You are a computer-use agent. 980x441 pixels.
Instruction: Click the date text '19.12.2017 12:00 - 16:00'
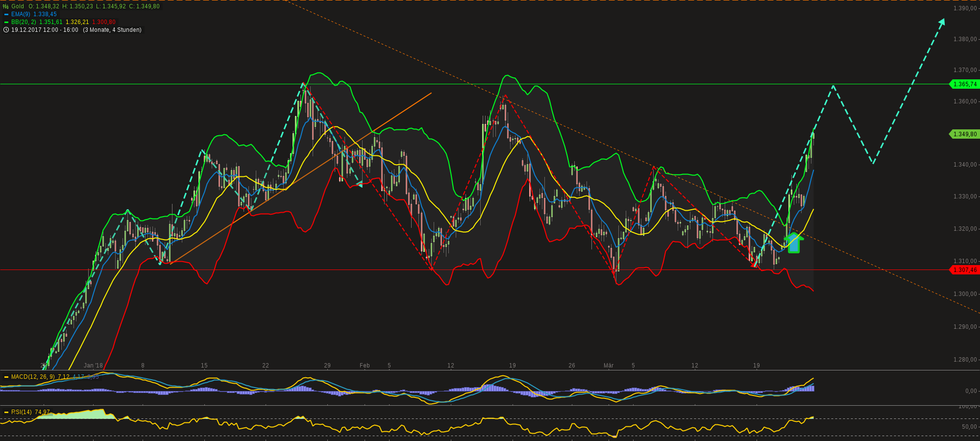45,30
